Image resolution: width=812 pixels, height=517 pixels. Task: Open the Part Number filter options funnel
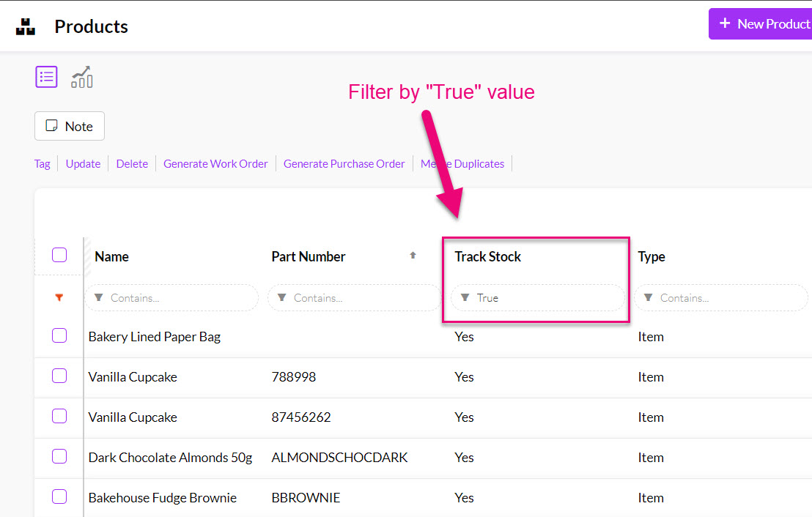tap(282, 298)
